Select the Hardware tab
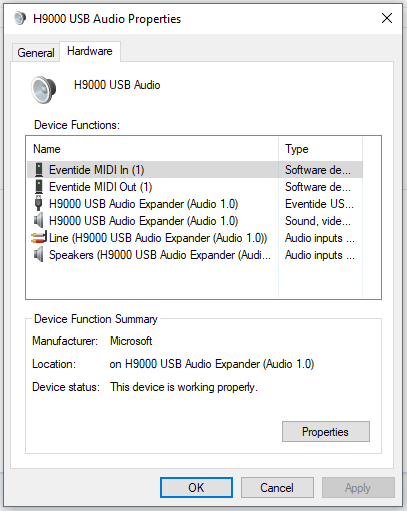 (90, 51)
